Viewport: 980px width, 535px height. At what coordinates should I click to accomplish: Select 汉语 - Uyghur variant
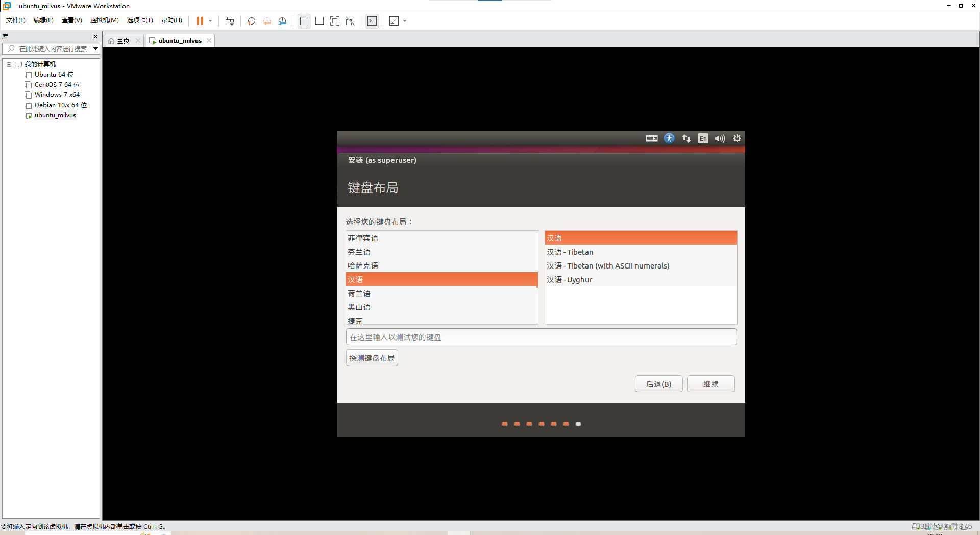point(641,280)
